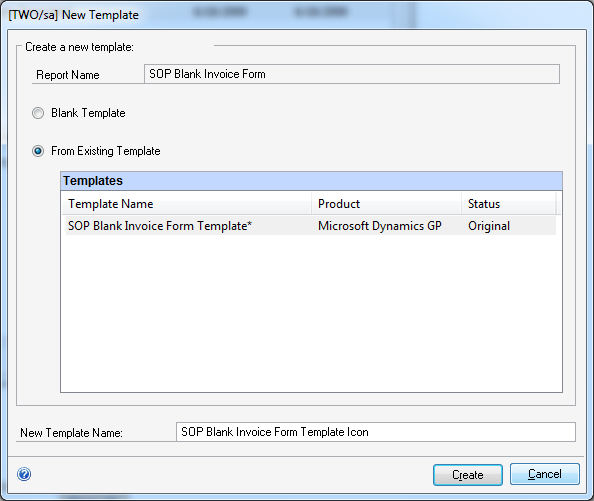Click the Microsoft Dynamics GP cell
This screenshot has width=594, height=501.
point(380,226)
